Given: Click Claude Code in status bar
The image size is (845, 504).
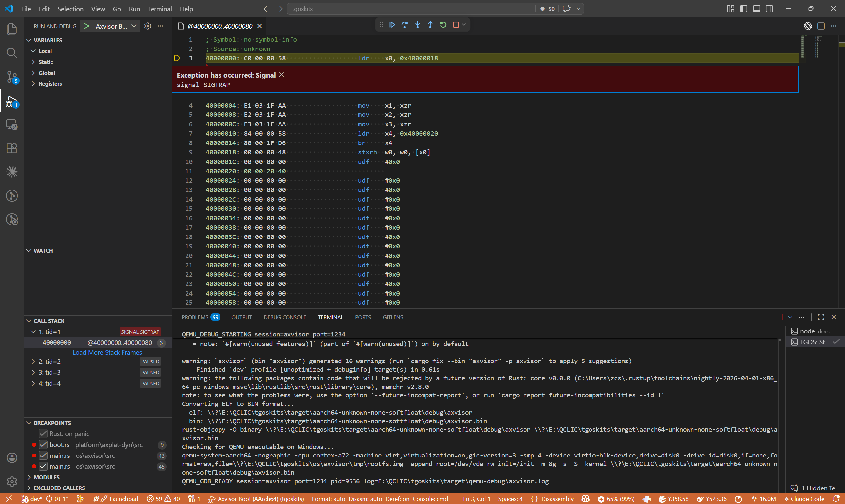Looking at the screenshot, I should click(804, 499).
